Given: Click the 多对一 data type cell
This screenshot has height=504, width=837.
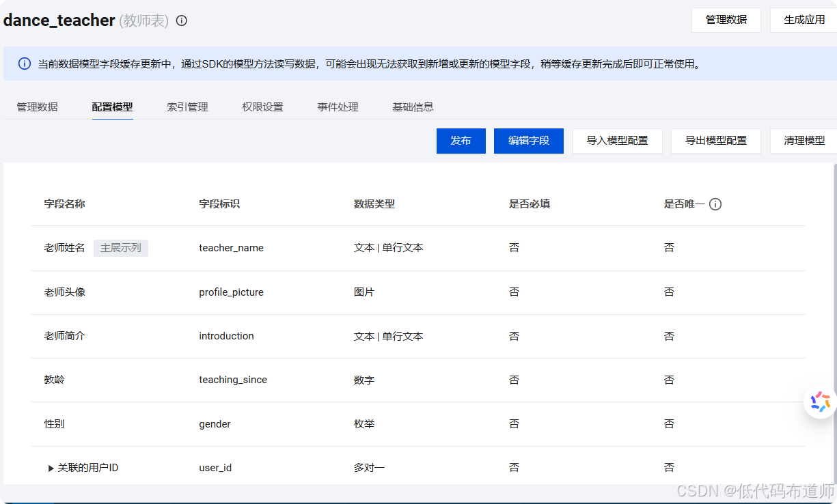Looking at the screenshot, I should 370,468.
